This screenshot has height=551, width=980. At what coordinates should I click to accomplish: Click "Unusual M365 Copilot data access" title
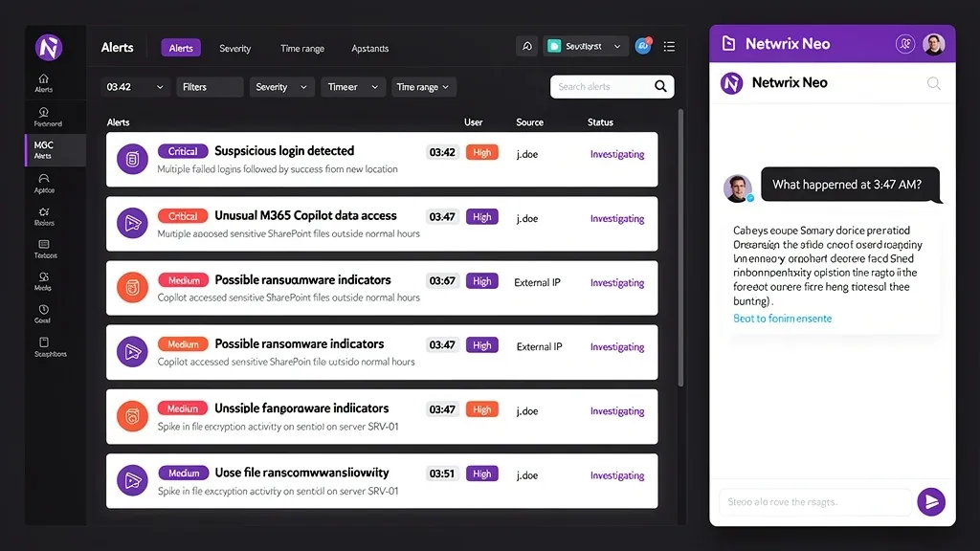point(305,215)
